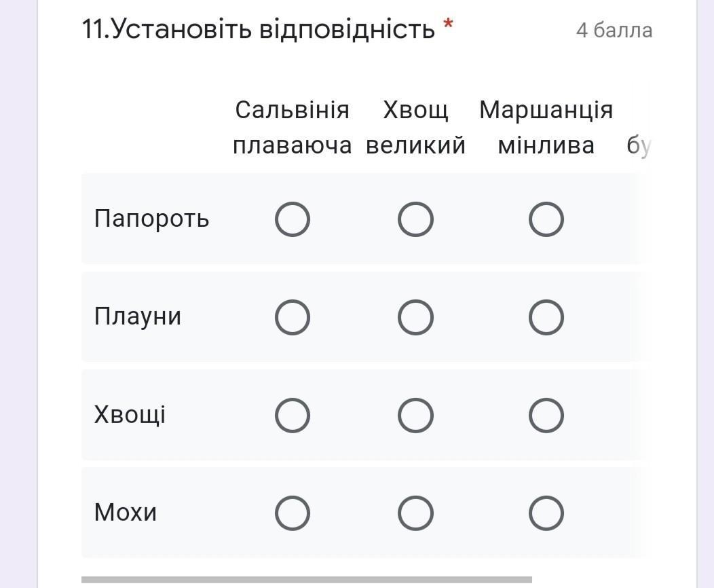The width and height of the screenshot is (714, 588).
Task: Select Сальвінія плаваюча for Хвощі row
Action: [x=293, y=415]
